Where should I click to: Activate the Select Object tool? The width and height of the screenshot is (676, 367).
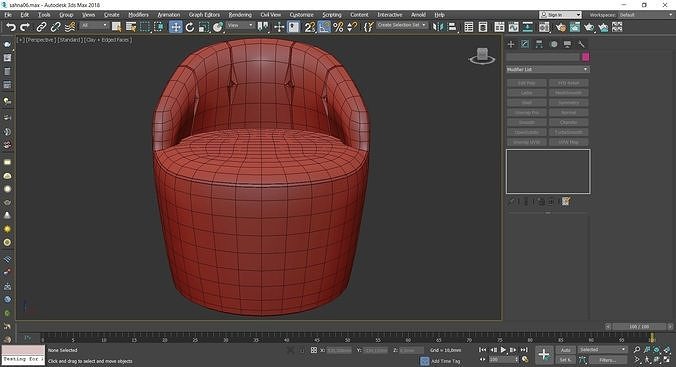tap(116, 27)
